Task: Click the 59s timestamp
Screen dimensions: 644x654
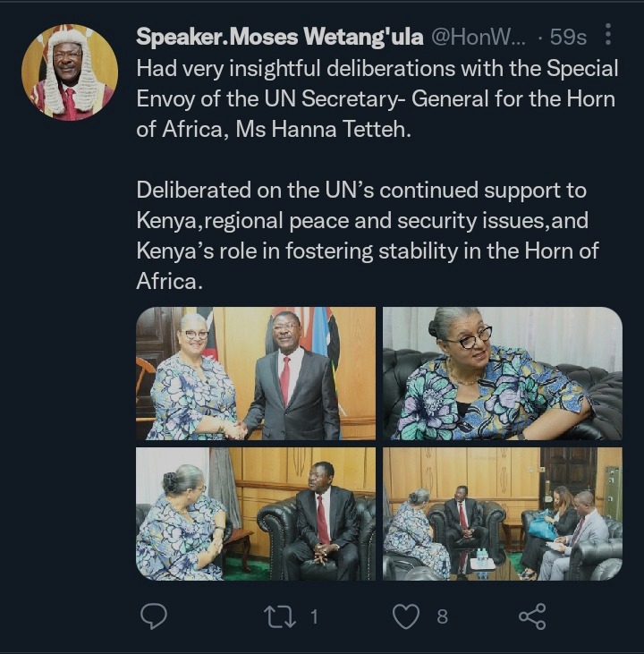Action: [568, 37]
